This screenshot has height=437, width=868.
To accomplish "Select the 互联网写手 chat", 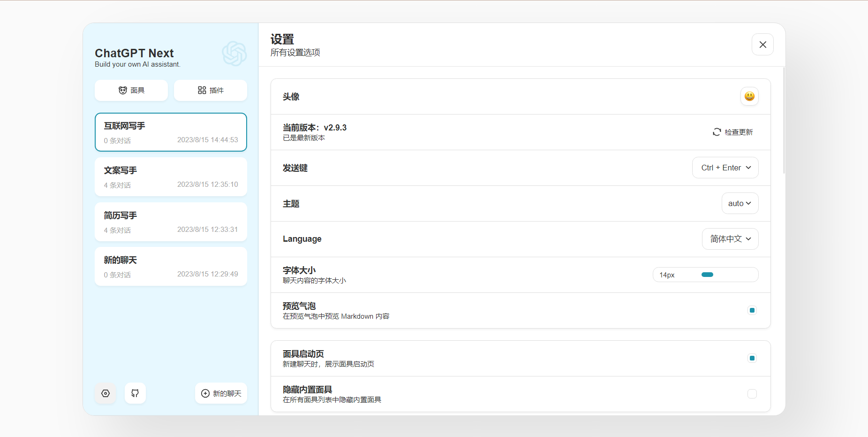I will click(x=171, y=132).
